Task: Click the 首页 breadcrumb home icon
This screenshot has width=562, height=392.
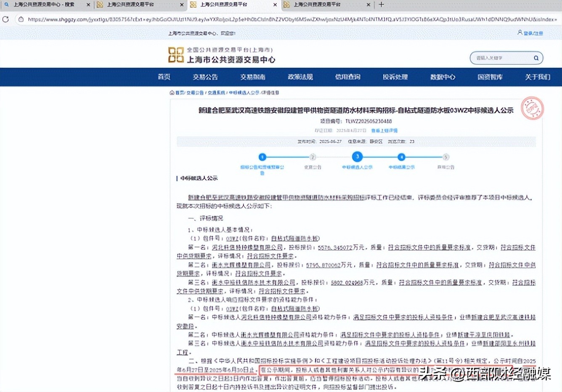Action: coord(172,93)
